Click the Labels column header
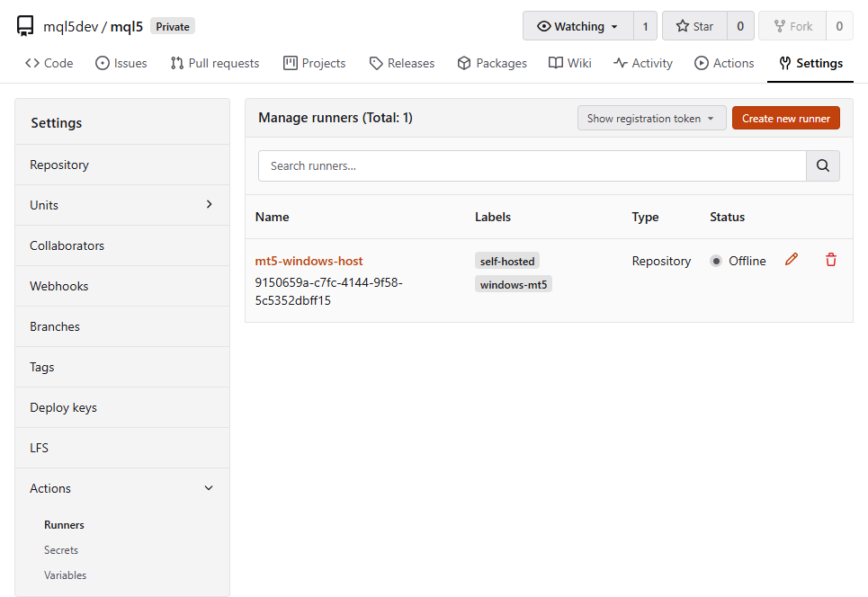 493,217
